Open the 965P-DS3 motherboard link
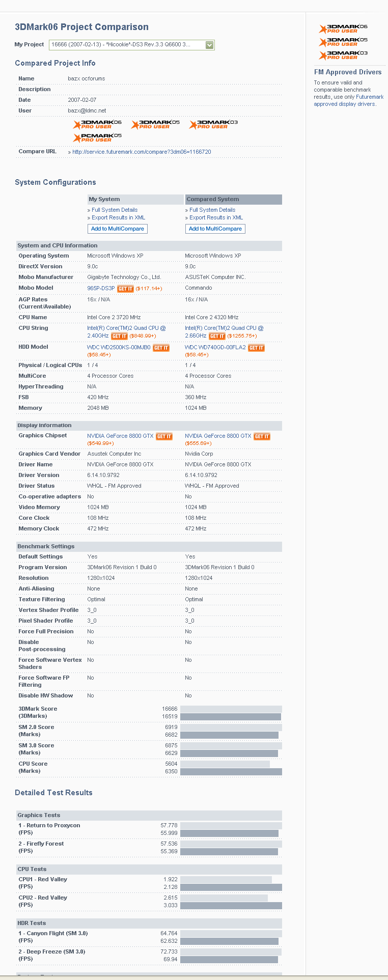The height and width of the screenshot is (980, 388). click(101, 288)
